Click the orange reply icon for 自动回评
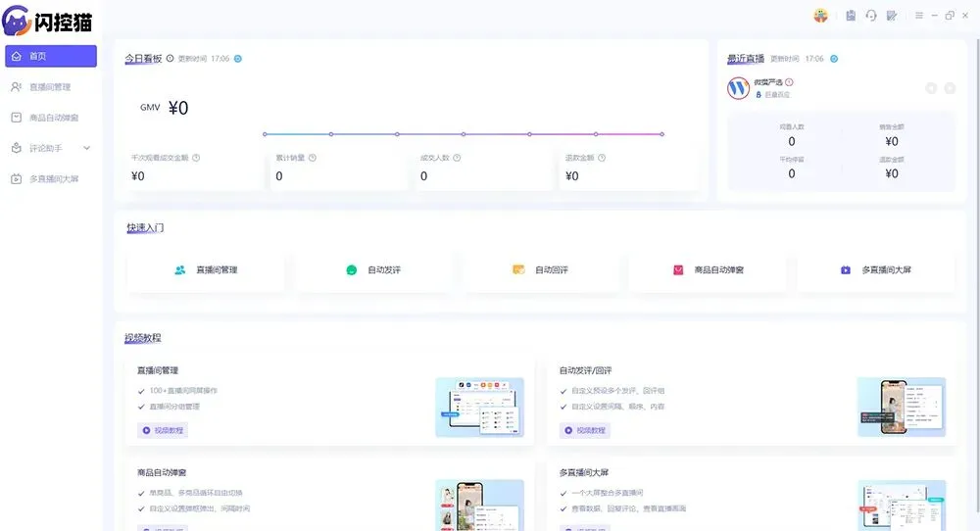980x531 pixels. point(518,269)
